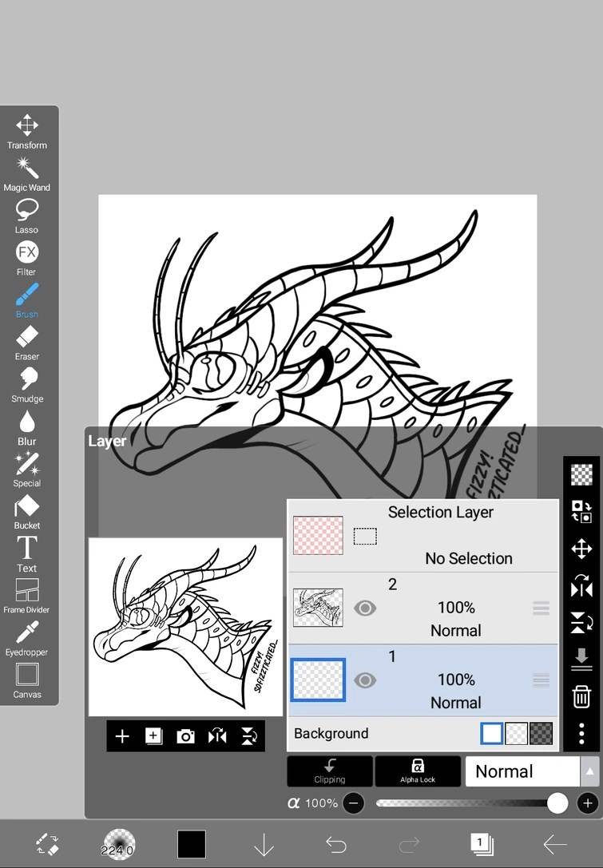
Task: Flip canvas horizontally below the layer preview
Action: [x=217, y=736]
